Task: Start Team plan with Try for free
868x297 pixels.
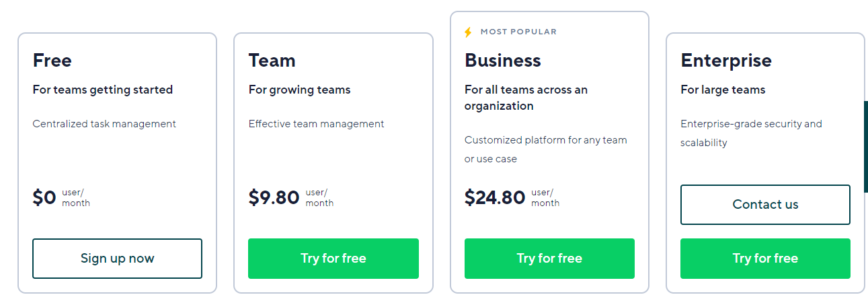Action: (x=333, y=259)
